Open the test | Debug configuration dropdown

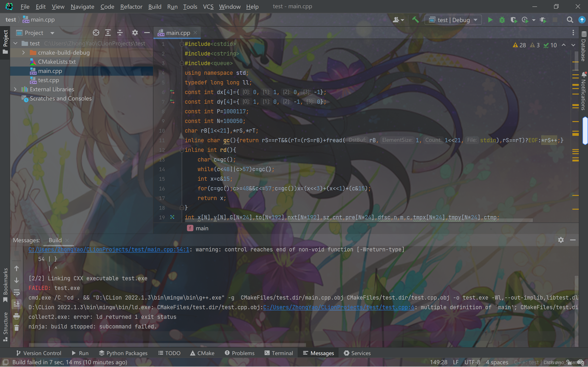pyautogui.click(x=453, y=20)
